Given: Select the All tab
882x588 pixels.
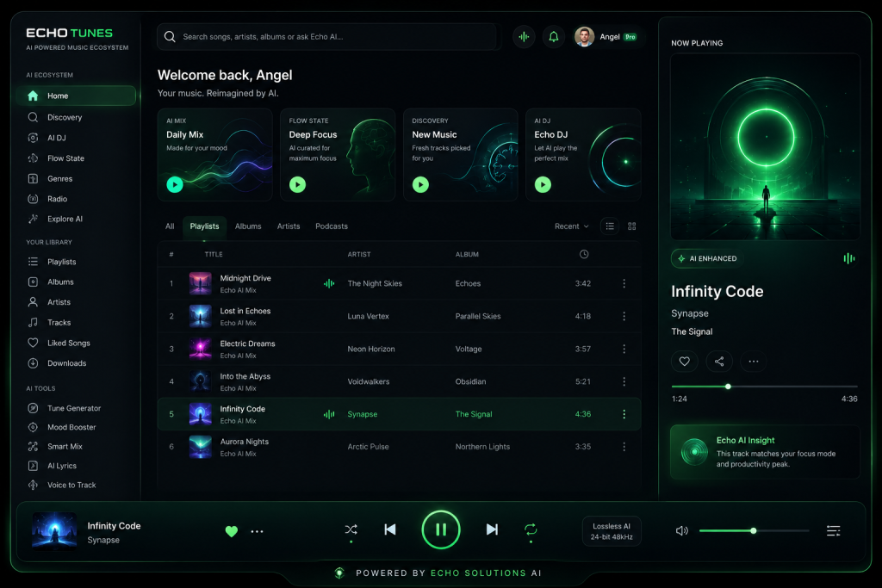Looking at the screenshot, I should tap(170, 226).
